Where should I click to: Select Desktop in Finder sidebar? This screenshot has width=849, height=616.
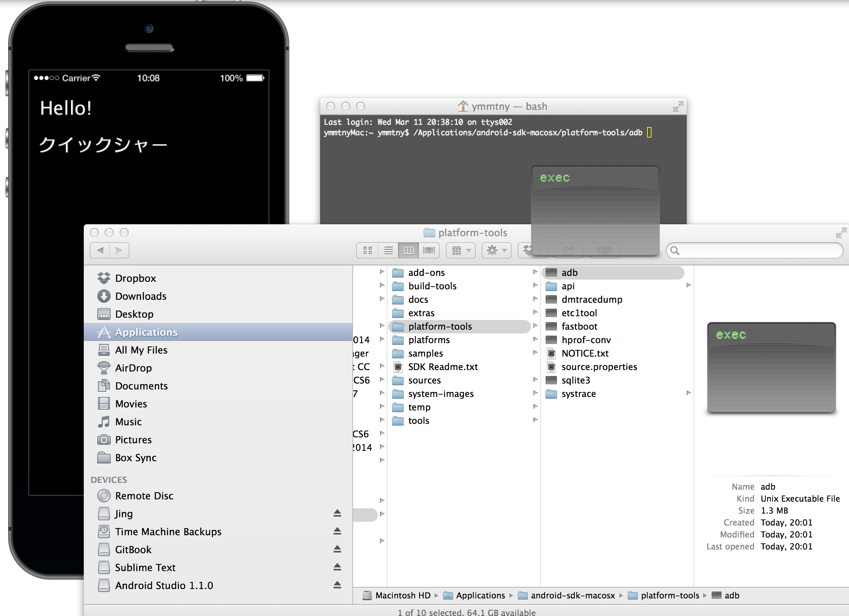point(218,314)
